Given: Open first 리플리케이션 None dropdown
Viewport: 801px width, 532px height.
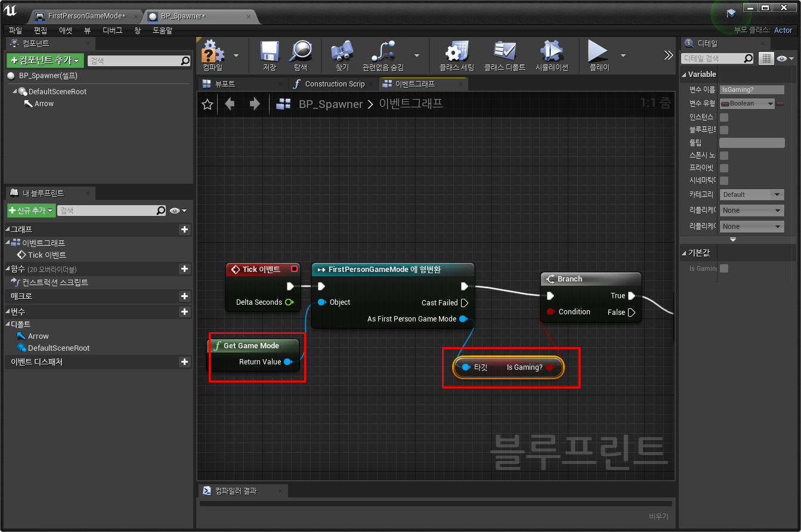Looking at the screenshot, I should click(751, 211).
